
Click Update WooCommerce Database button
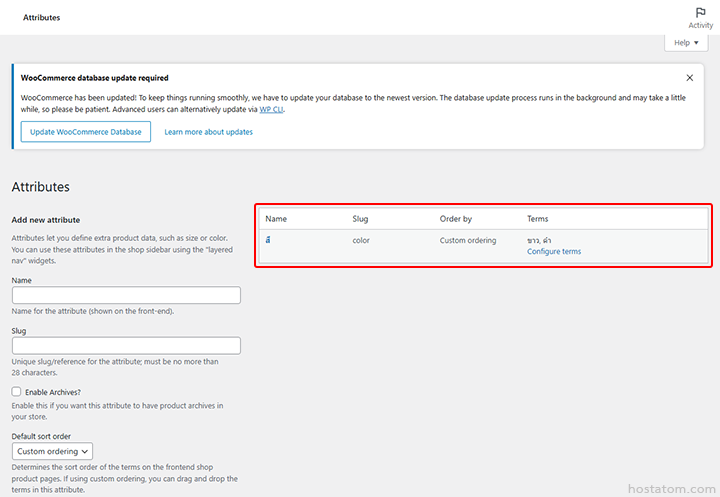(86, 132)
